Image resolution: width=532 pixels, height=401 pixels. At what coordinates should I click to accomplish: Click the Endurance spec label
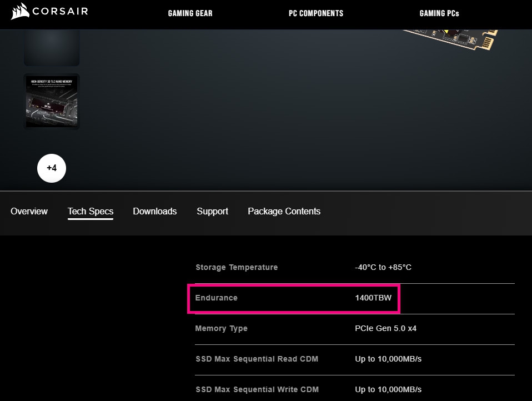[x=217, y=298]
